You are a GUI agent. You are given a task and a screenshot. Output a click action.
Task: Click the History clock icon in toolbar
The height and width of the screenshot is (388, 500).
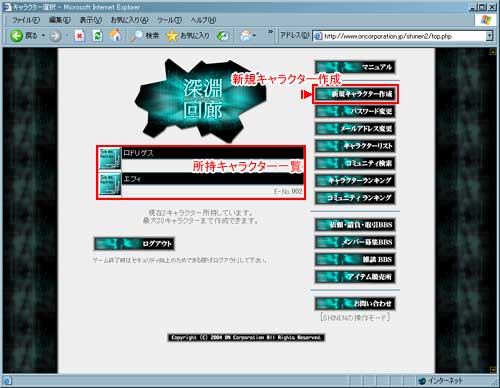223,36
